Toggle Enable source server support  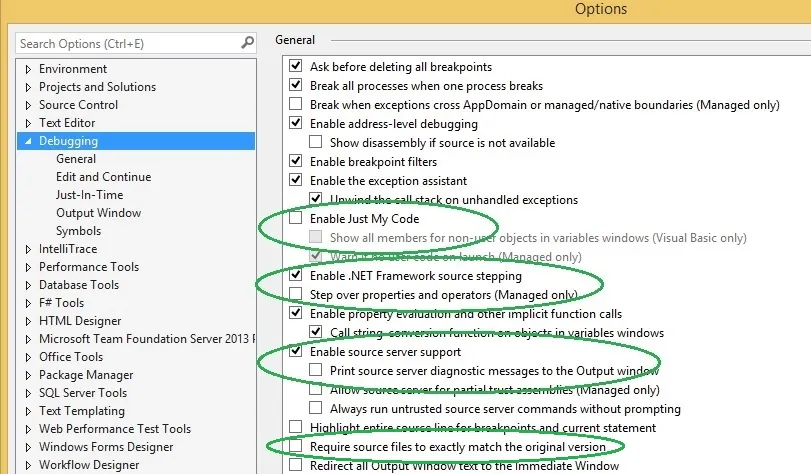coord(296,352)
